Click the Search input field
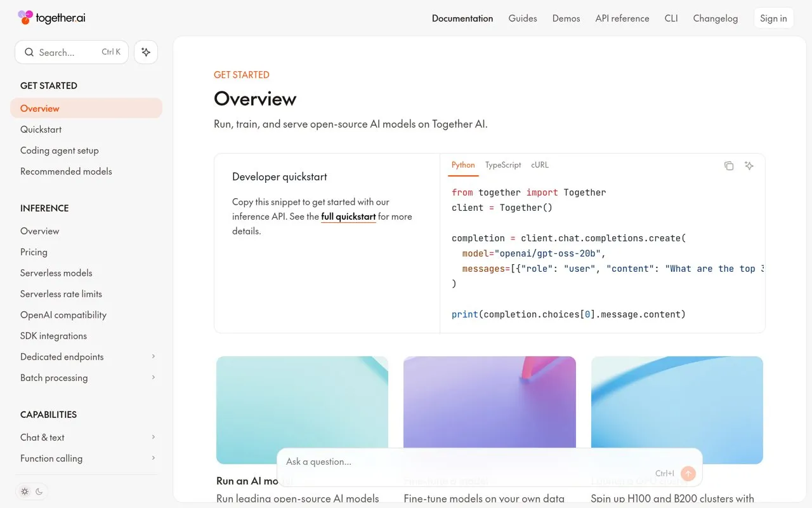The image size is (812, 508). coord(72,52)
